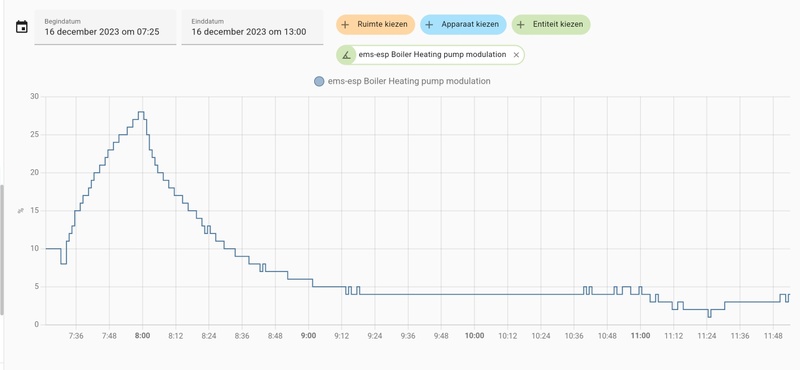The width and height of the screenshot is (800, 370).
Task: Click the 10:00 time axis label
Action: tap(474, 336)
